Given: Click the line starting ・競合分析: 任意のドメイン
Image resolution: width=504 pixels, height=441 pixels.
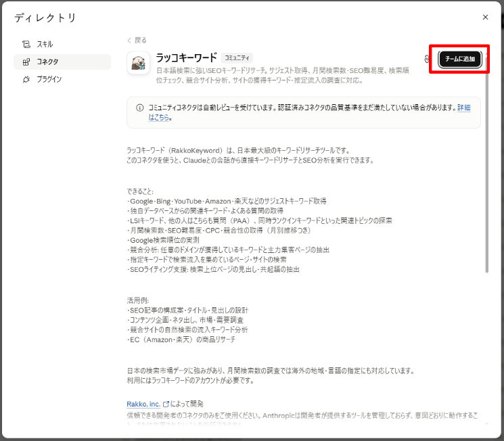Looking at the screenshot, I should pos(228,250).
